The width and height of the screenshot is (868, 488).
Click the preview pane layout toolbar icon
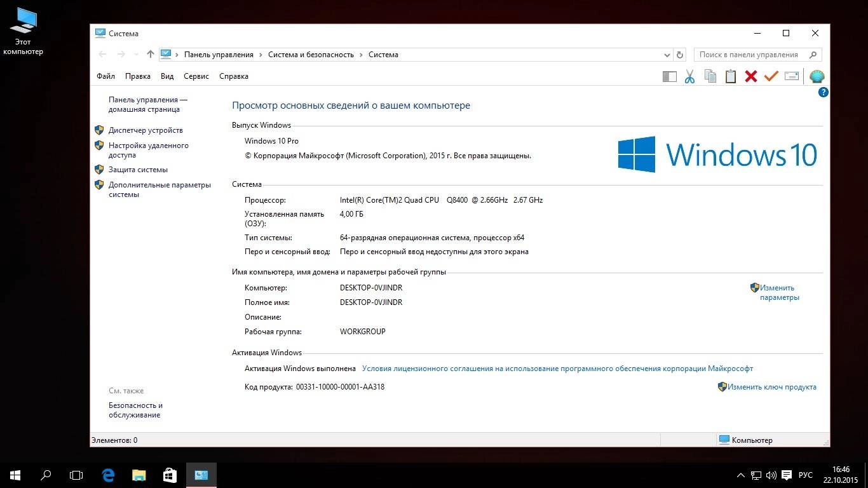[669, 76]
